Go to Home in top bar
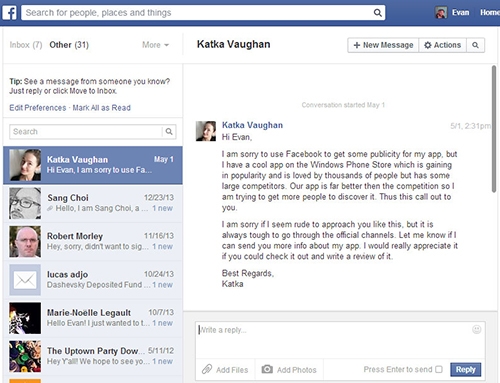The width and height of the screenshot is (500, 383). pyautogui.click(x=490, y=13)
